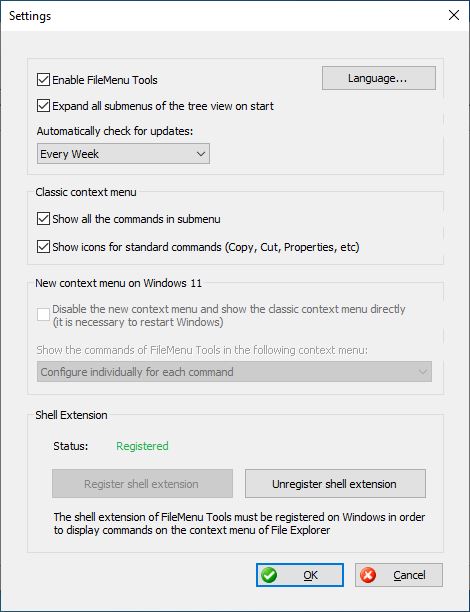Image resolution: width=470 pixels, height=612 pixels.
Task: Open the Every Week update frequency dropdown
Action: pos(123,154)
